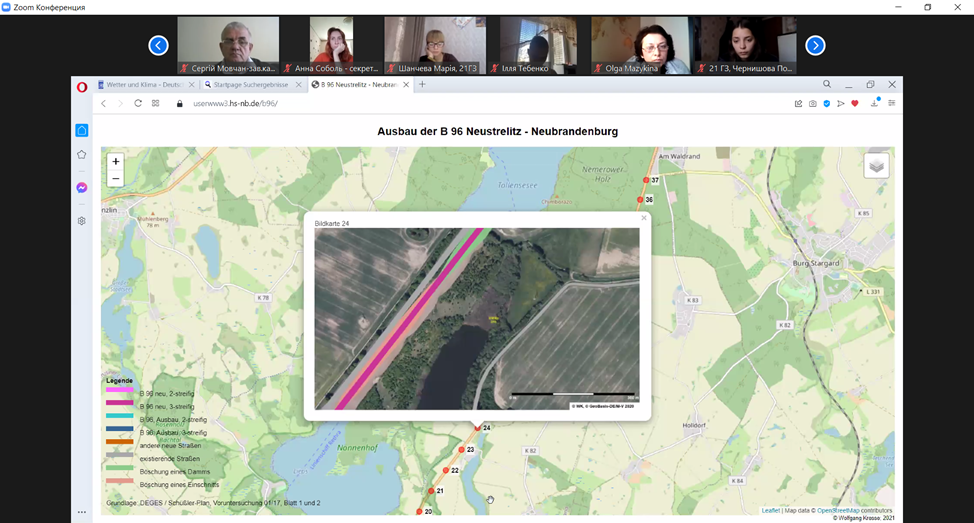This screenshot has width=974, height=523.
Task: Select Olga Mazykina video thumbnail
Action: pos(641,45)
